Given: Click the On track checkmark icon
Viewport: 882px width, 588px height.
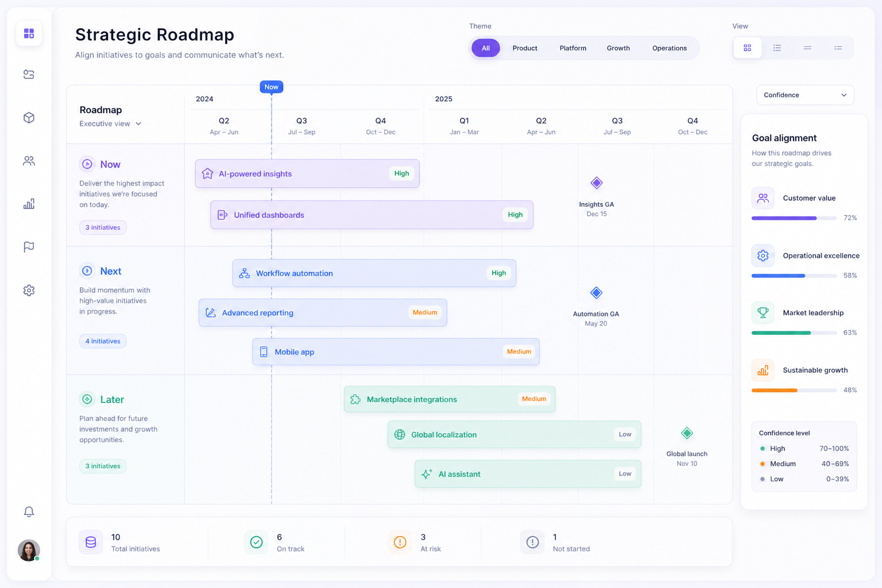Looking at the screenshot, I should [x=256, y=542].
